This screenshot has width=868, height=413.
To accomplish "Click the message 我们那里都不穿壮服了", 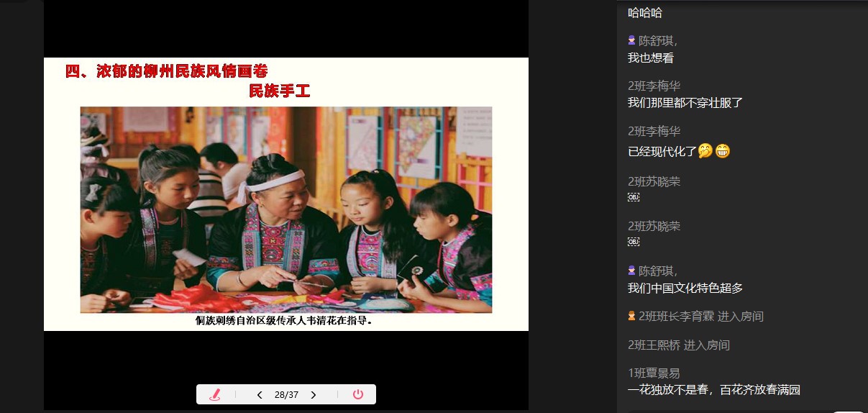I will [x=685, y=103].
